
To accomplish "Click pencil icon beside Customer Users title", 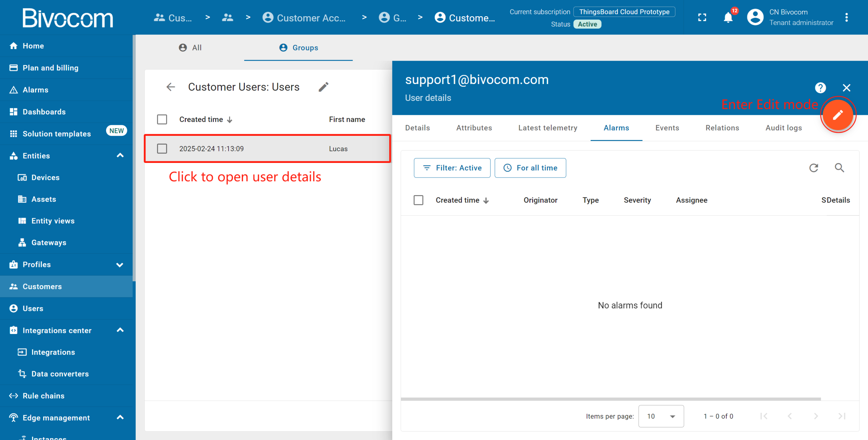I will tap(323, 87).
